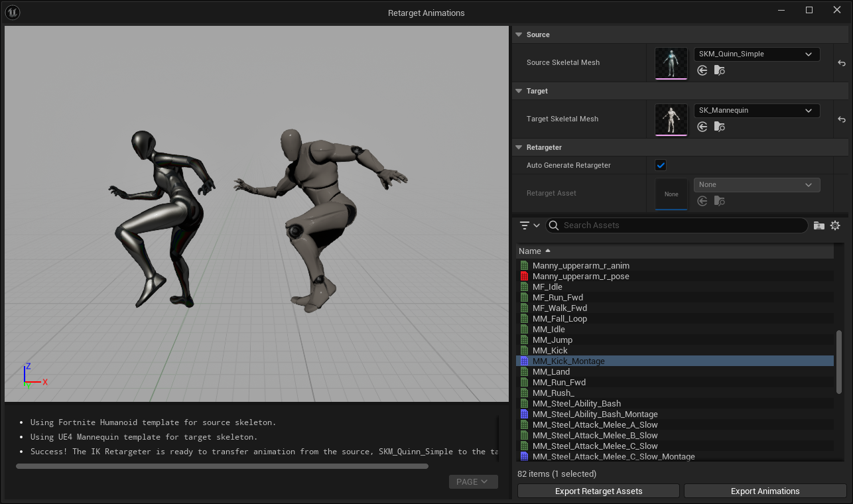Click the UE4 Mannequin template log line
This screenshot has height=504, width=853.
pyautogui.click(x=144, y=437)
